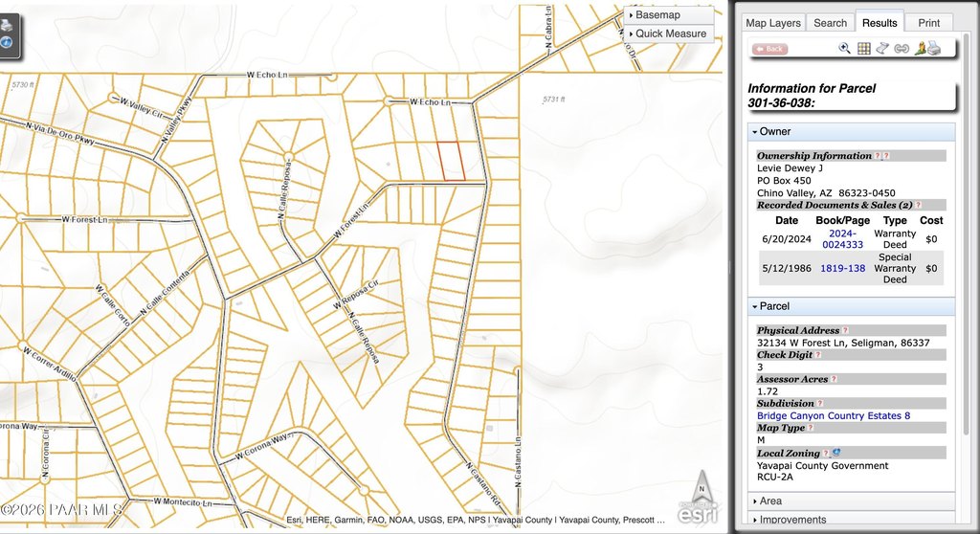980x534 pixels.
Task: Open the Search tab
Action: (830, 23)
